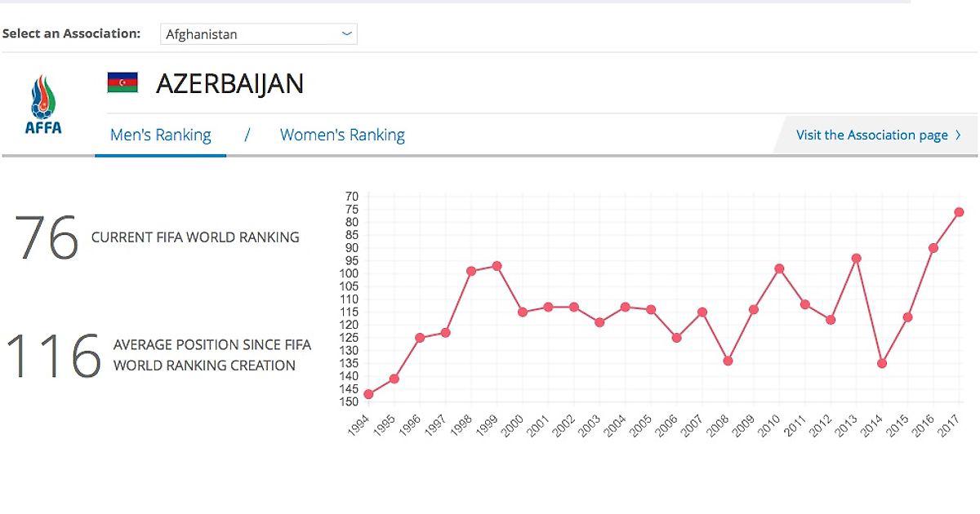Click the AZERBAIJAN heading text
980x514 pixels.
[229, 83]
